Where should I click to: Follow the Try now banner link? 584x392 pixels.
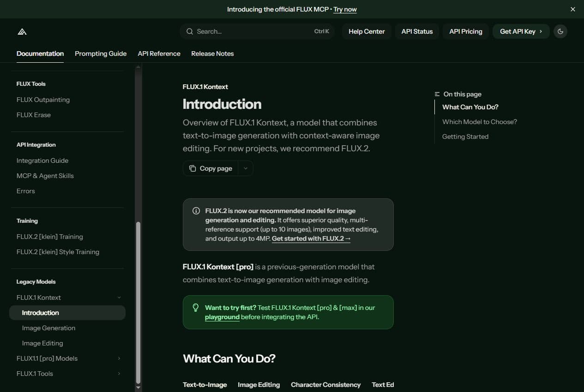point(345,9)
